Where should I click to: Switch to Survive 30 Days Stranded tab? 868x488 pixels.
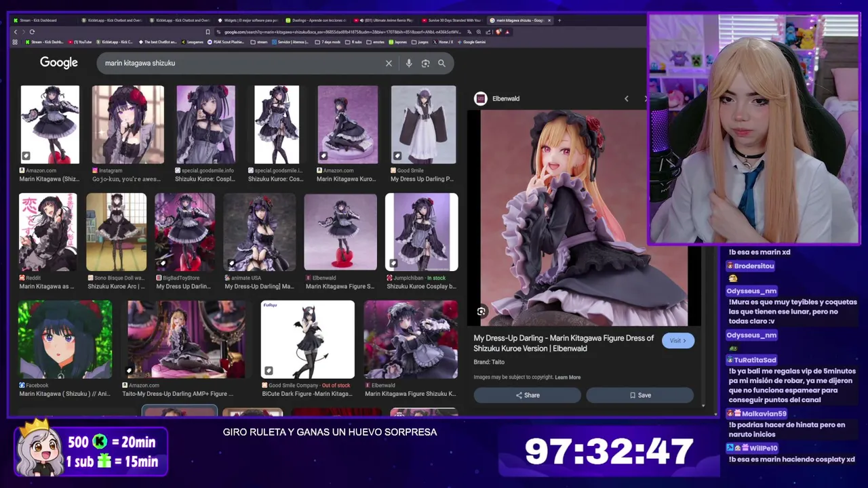coord(451,20)
